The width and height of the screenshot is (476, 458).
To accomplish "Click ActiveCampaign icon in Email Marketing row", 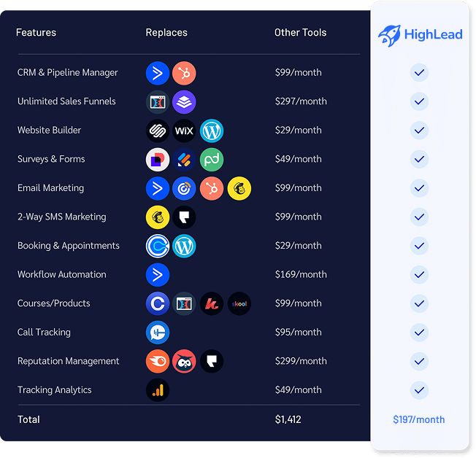I will (x=158, y=188).
